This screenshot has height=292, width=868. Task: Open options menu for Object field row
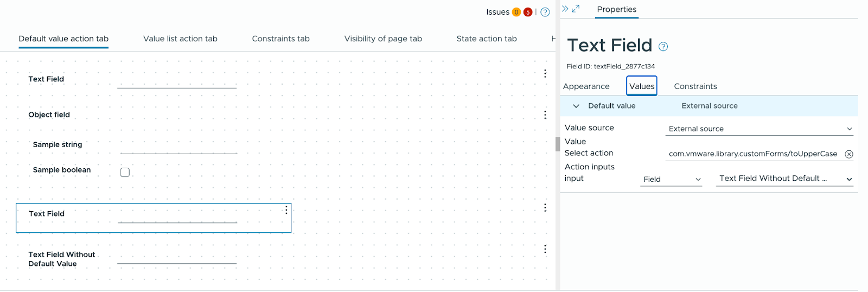(x=545, y=115)
